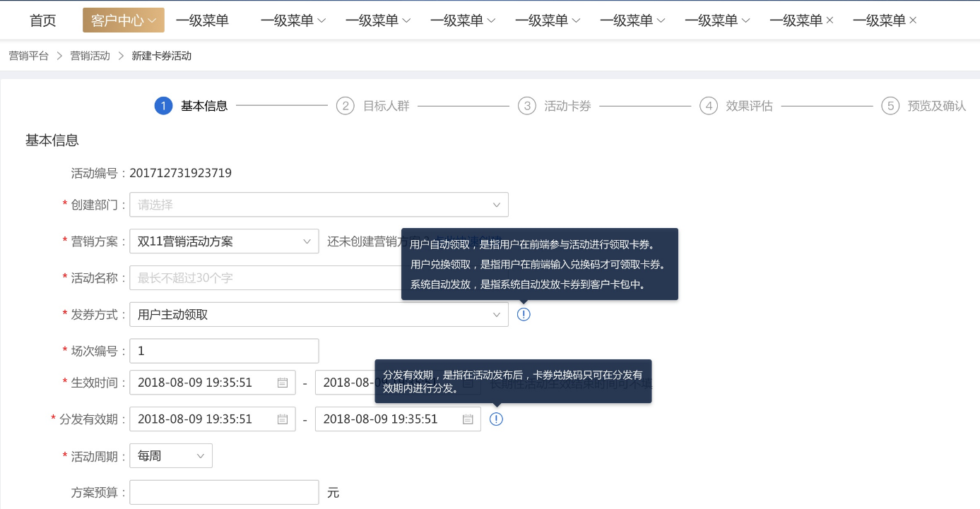Open the 营销方案 dropdown showing 双11营销活动方案

point(224,241)
